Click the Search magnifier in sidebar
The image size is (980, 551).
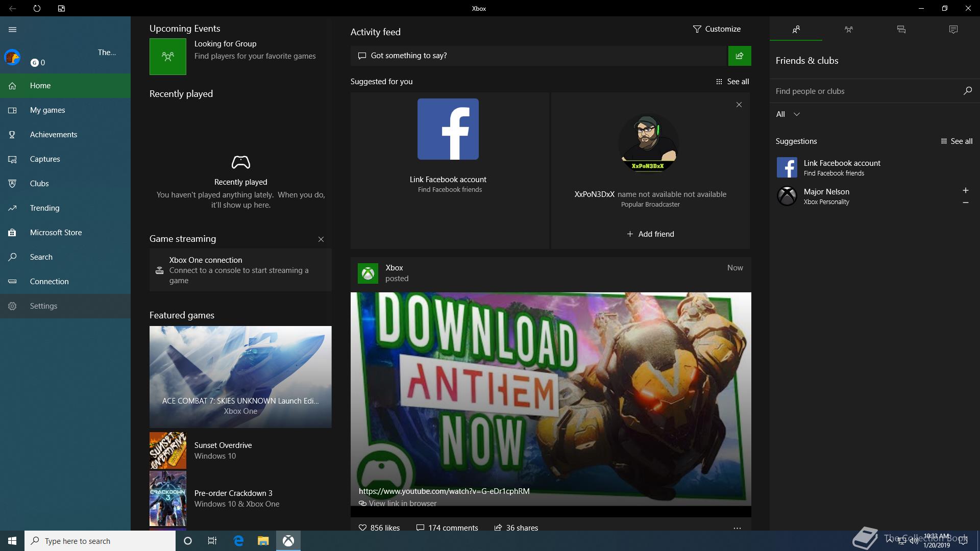tap(13, 257)
